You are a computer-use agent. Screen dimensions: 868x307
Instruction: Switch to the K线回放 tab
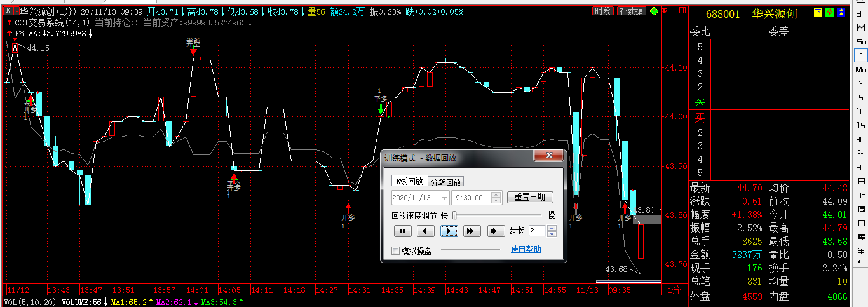(x=409, y=181)
